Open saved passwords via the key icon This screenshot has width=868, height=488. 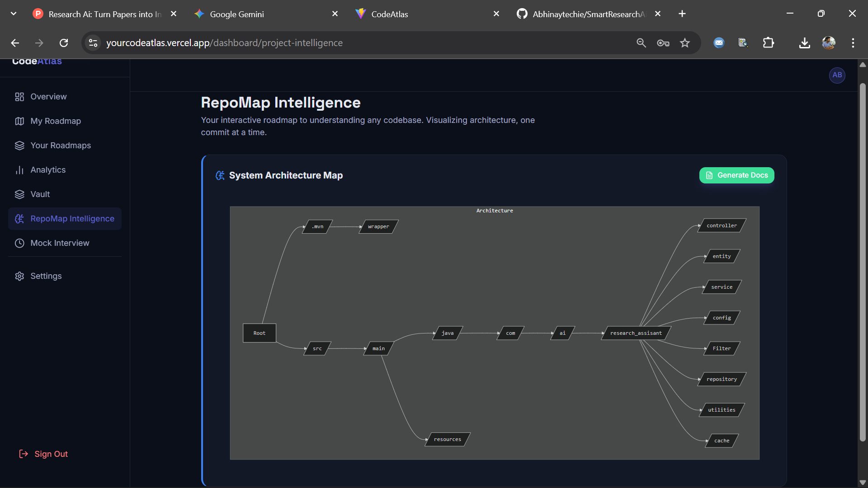click(x=663, y=42)
